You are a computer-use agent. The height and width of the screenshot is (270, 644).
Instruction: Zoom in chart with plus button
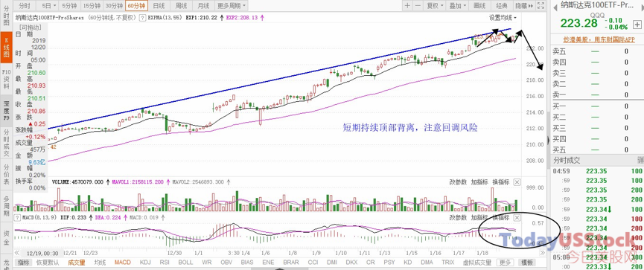click(407, 6)
